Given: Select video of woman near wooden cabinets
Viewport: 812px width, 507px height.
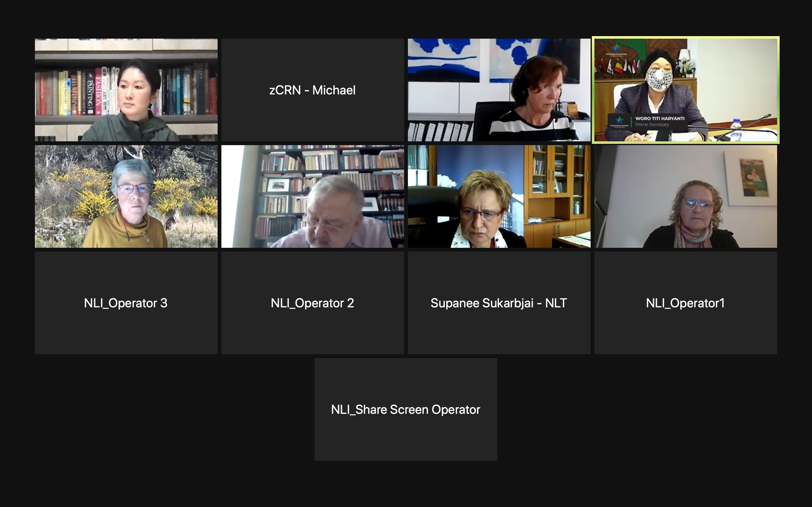Looking at the screenshot, I should coord(499,196).
